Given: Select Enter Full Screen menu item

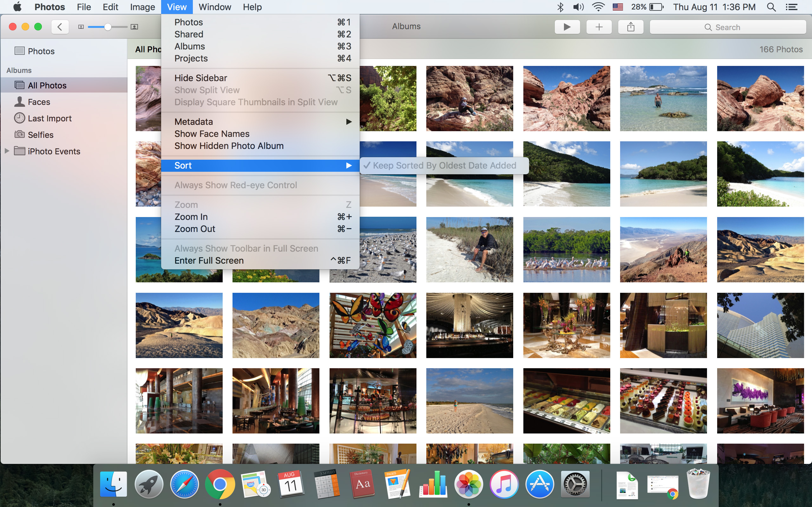Looking at the screenshot, I should click(209, 260).
